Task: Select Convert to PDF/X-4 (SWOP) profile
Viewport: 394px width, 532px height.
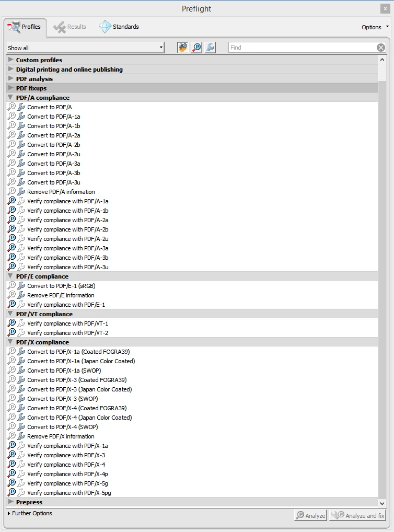Action: click(x=62, y=427)
